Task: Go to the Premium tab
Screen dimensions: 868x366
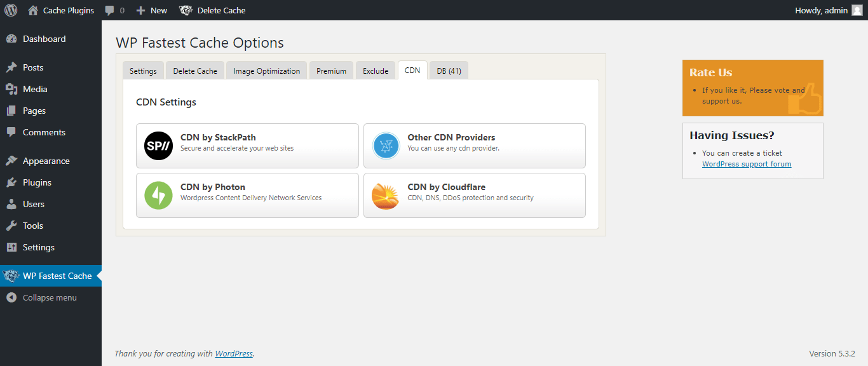Action: coord(332,71)
